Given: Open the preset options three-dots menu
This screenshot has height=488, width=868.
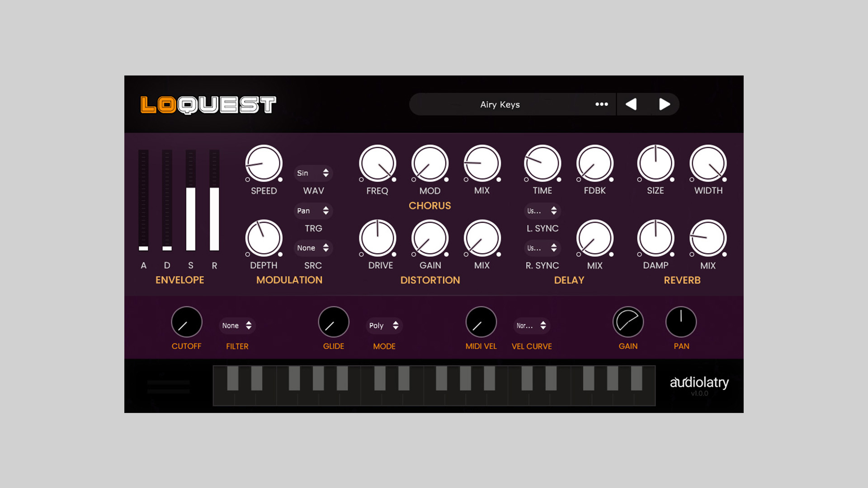Looking at the screenshot, I should [x=601, y=104].
